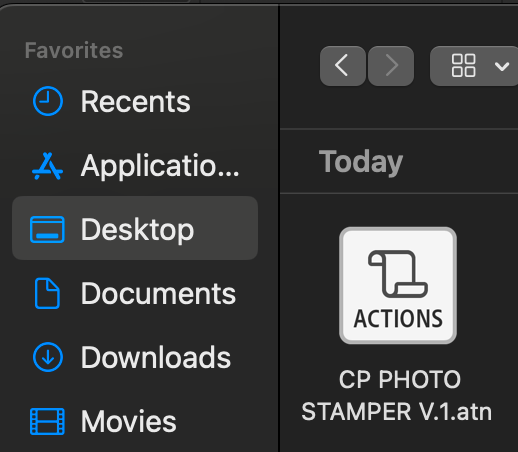Screen dimensions: 518x452
Task: Click the Recents clock icon
Action: (x=48, y=101)
